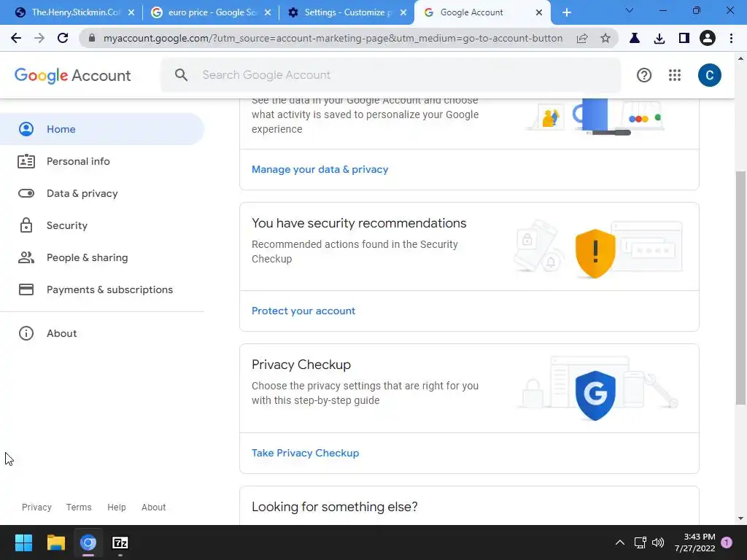Reload the Google Account page

(x=63, y=38)
